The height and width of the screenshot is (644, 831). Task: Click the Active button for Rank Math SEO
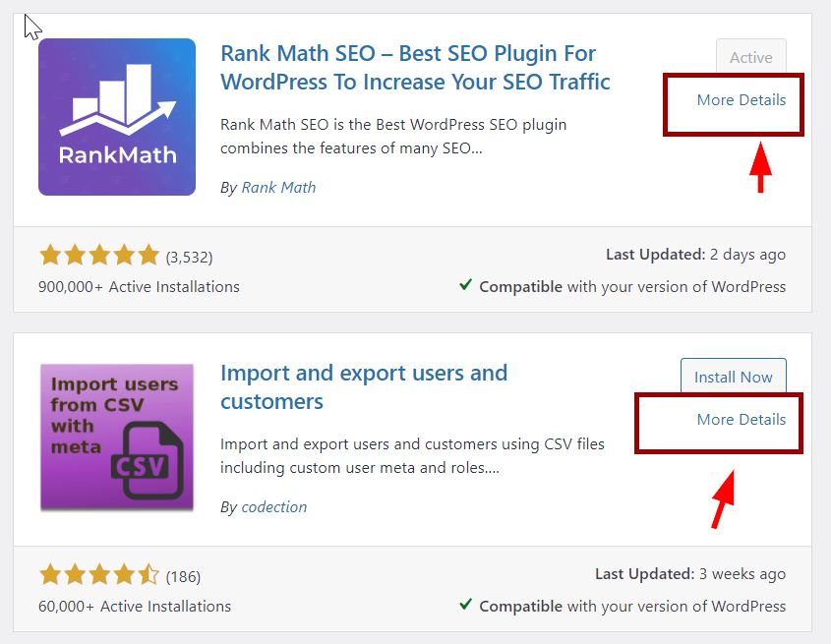pyautogui.click(x=750, y=58)
